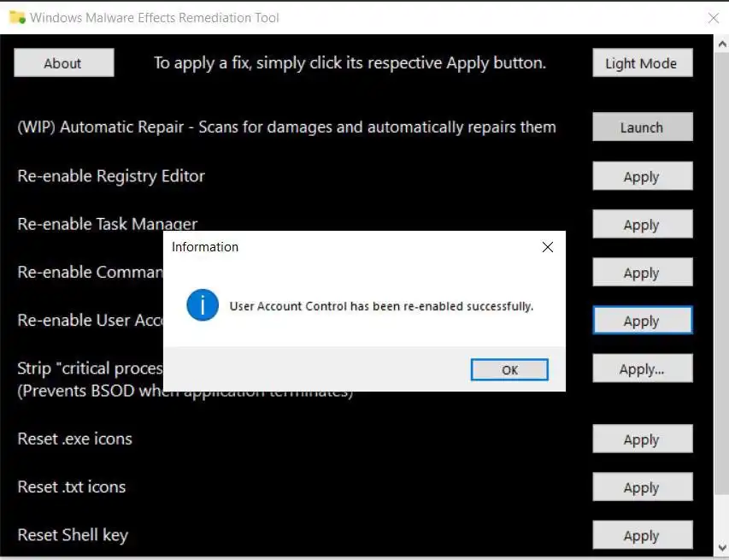The width and height of the screenshot is (729, 560).
Task: Click the 'Reset .exe icons' label
Action: pyautogui.click(x=75, y=439)
